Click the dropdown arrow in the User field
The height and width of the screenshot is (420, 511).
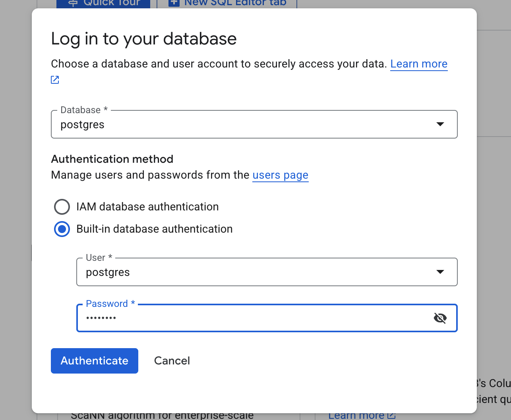(x=440, y=272)
